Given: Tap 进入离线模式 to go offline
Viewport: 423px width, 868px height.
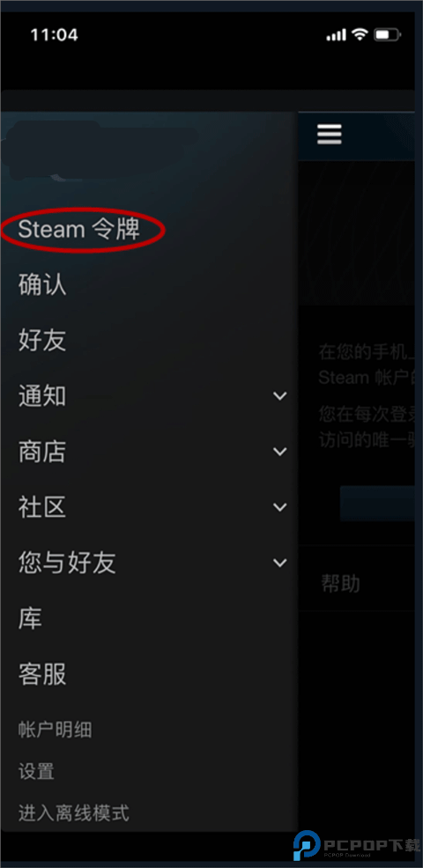Looking at the screenshot, I should click(x=74, y=813).
